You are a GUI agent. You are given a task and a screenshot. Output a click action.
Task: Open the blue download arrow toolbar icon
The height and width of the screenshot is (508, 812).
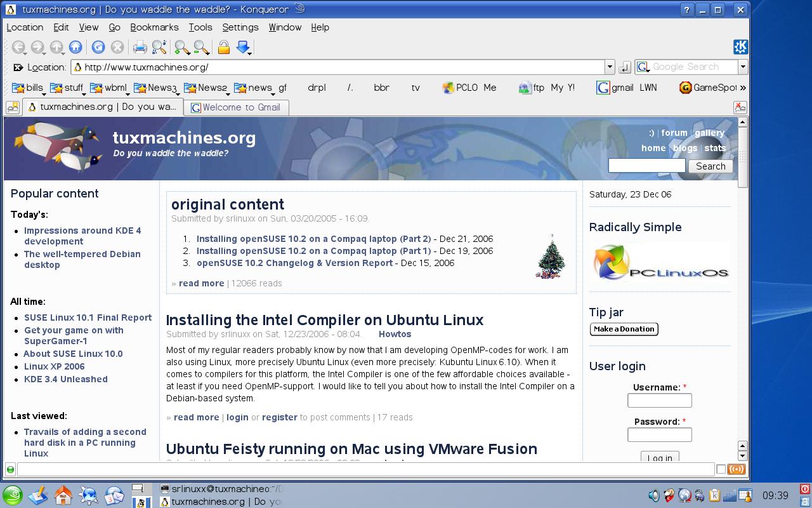[x=243, y=47]
